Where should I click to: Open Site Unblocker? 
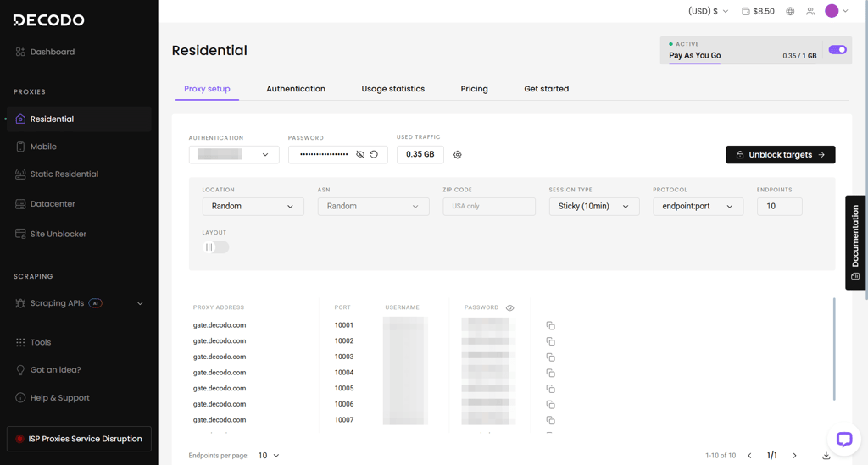(51, 234)
